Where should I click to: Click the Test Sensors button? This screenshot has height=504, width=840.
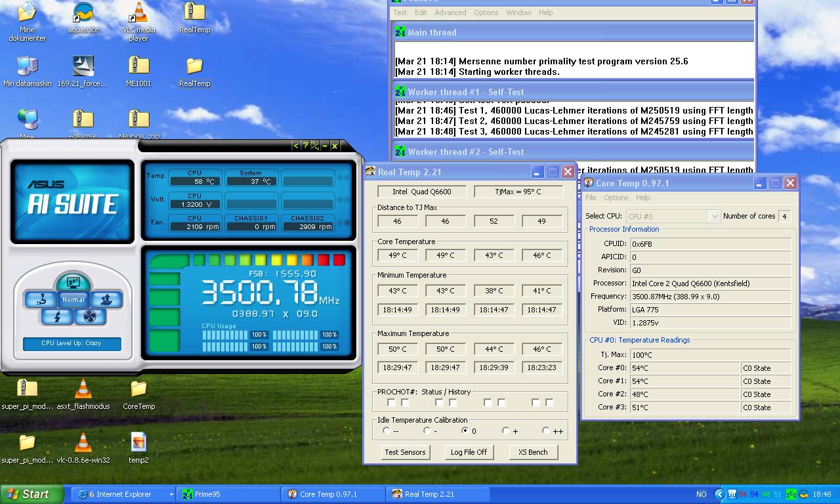pos(406,452)
